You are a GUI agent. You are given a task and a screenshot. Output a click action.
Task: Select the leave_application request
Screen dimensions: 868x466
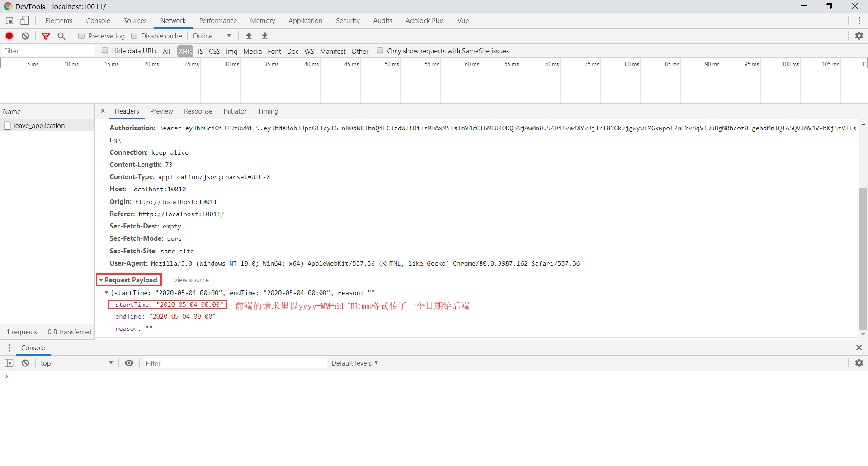(x=39, y=125)
